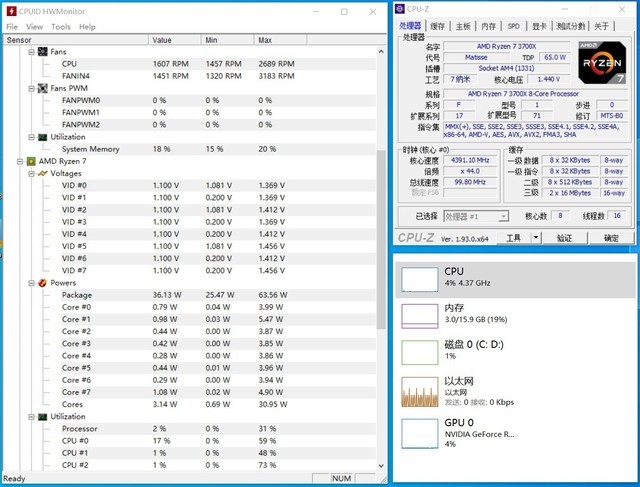This screenshot has width=640, height=487.
Task: Select the 处理器 tab in CPU-Z
Action: coord(410,26)
